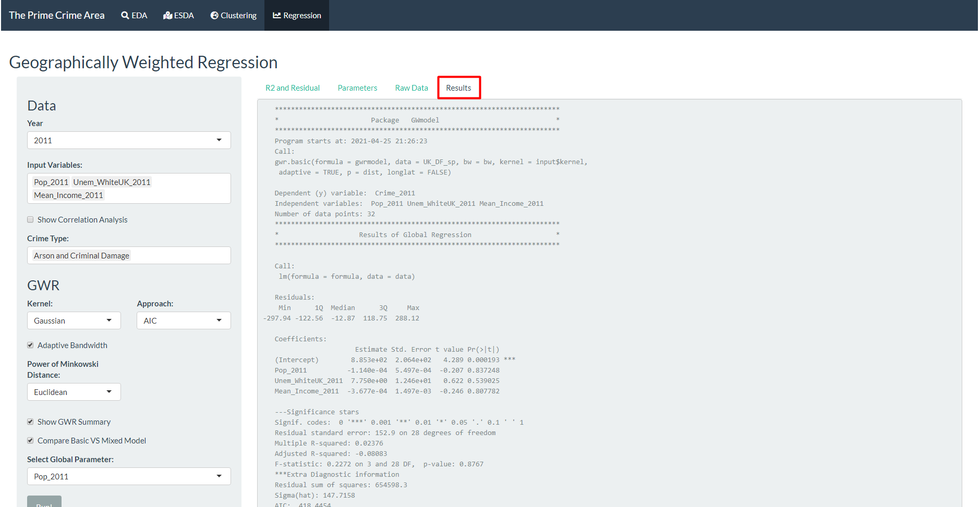Disable Compare Basic VS Mixed Model
The image size is (980, 507).
[x=30, y=441]
